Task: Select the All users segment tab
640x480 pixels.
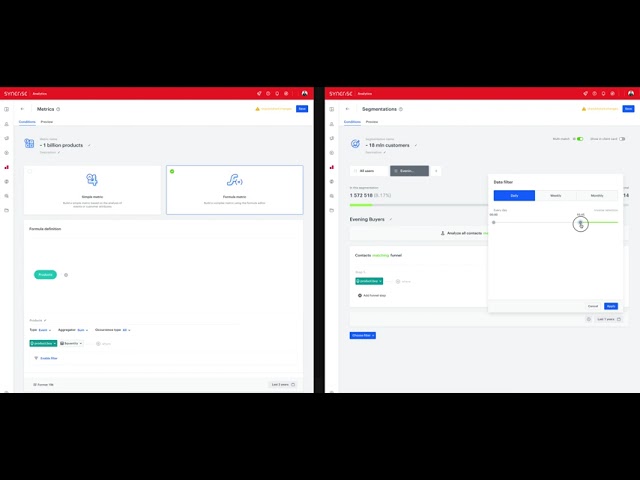Action: [369, 171]
